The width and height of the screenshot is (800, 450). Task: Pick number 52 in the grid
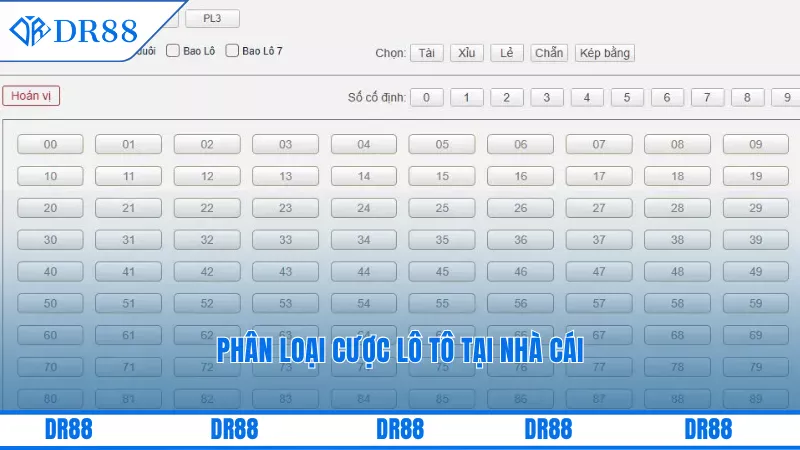[207, 304]
